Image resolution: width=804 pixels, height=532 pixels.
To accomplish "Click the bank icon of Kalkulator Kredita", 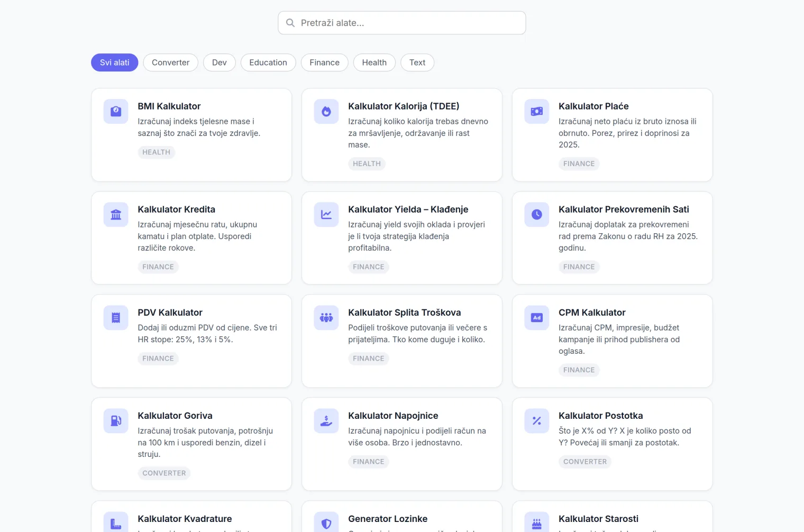I will pos(116,215).
